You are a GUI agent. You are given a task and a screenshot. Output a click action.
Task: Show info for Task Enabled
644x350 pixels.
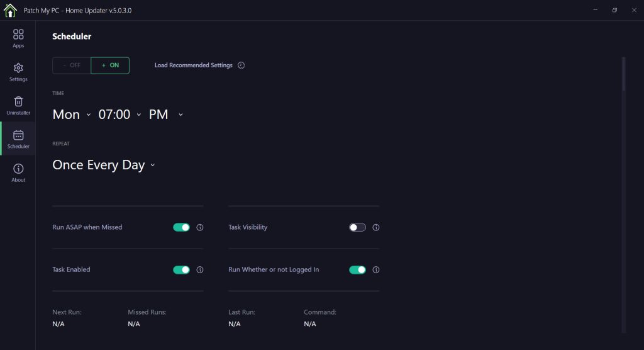200,270
